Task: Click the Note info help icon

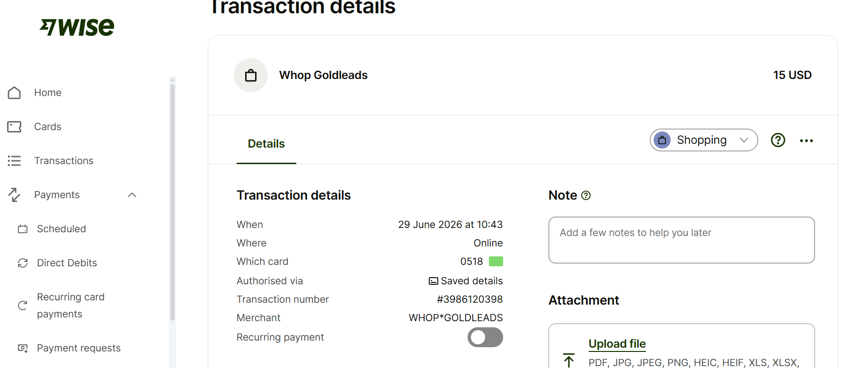Action: click(x=586, y=195)
